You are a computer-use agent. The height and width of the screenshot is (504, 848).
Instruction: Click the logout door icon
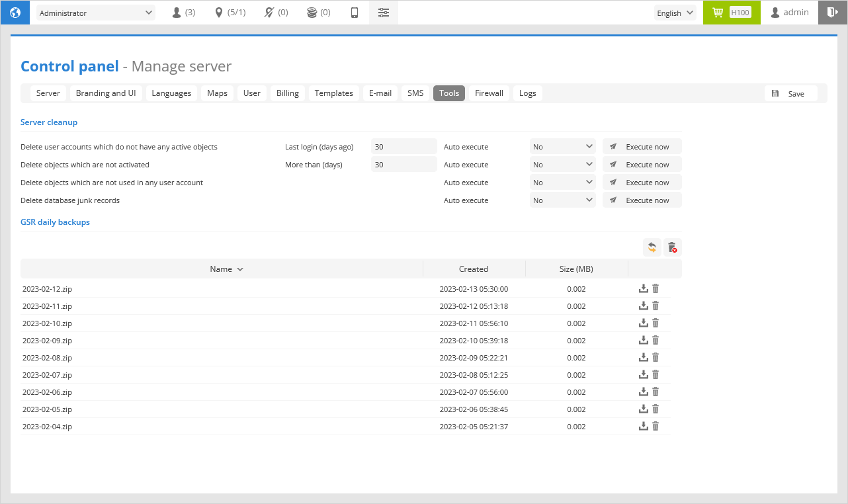tap(833, 13)
